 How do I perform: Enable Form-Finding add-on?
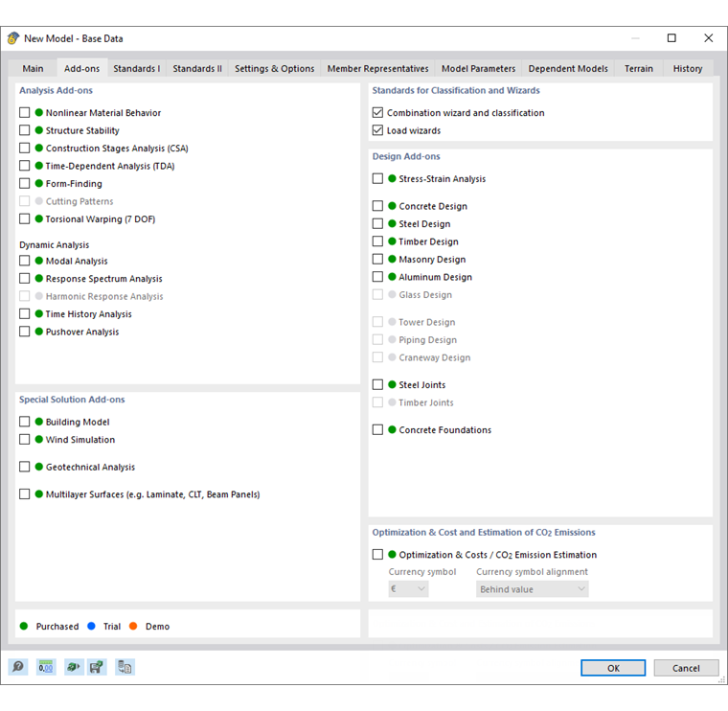click(x=25, y=183)
